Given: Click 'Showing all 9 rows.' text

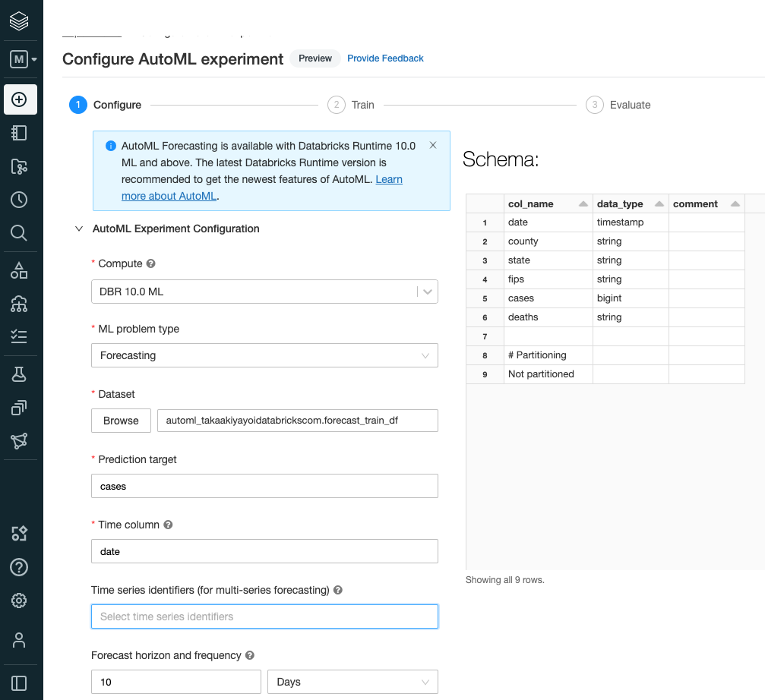Looking at the screenshot, I should [504, 579].
